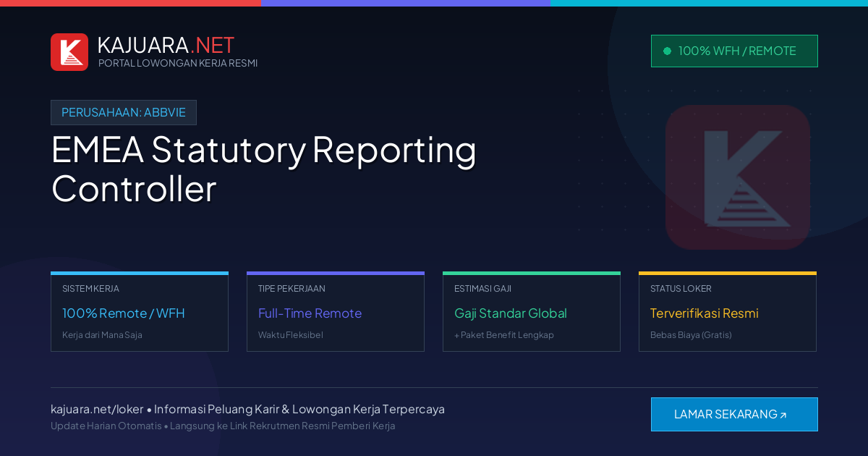Click the PORTAL LOWONGAN KERJA RESMI tagline
This screenshot has height=456, width=868.
[x=178, y=63]
